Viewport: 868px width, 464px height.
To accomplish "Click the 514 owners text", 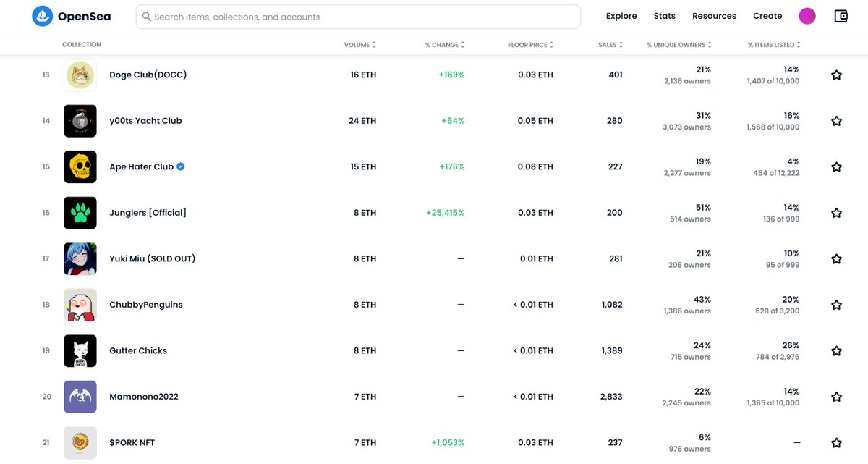I will 690,219.
